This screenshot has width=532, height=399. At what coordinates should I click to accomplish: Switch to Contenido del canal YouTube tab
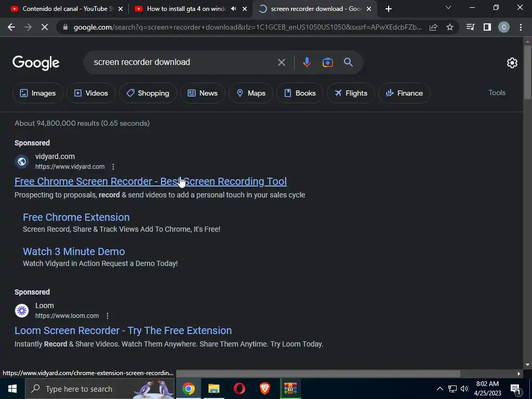click(x=66, y=9)
